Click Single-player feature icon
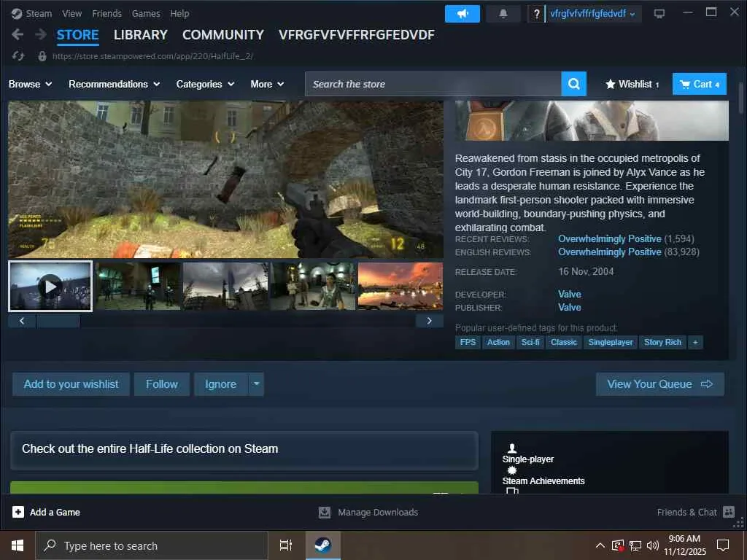 [x=511, y=448]
